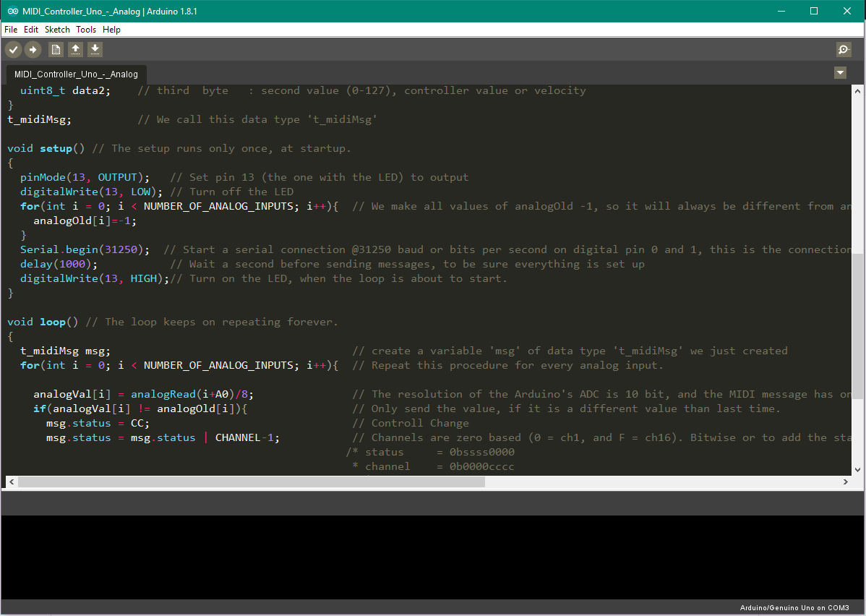Click the horizontal scrollbar thumb
Viewport: 866px width, 616px height.
[252, 482]
